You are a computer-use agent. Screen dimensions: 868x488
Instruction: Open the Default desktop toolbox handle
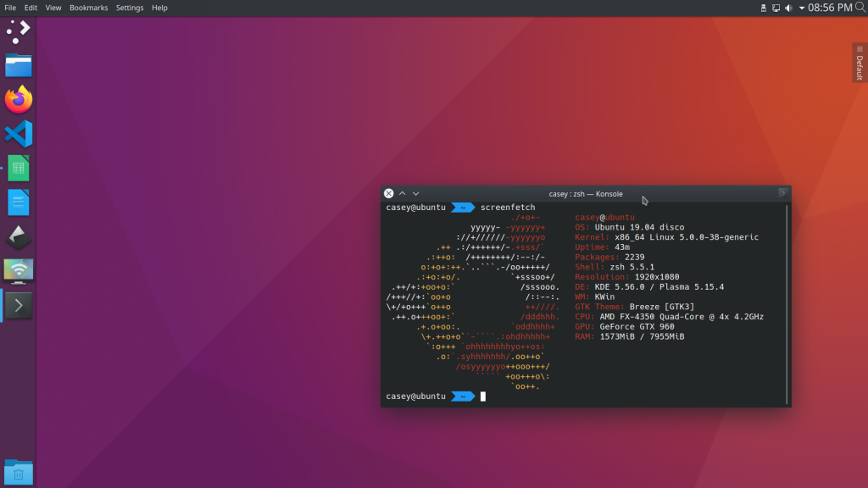tap(859, 64)
